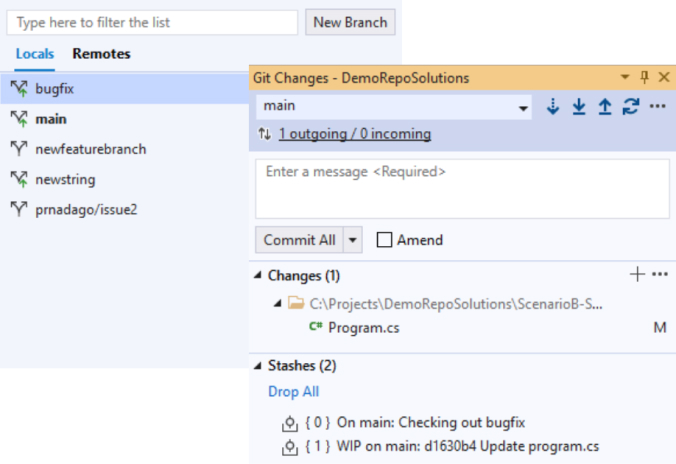
Task: Collapse the Stashes section
Action: 260,365
